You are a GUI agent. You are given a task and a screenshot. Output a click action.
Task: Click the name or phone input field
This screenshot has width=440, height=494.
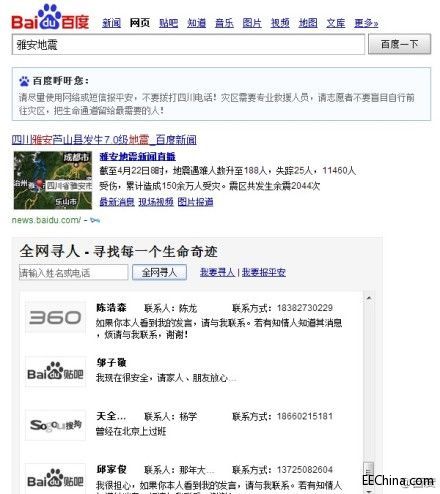73,272
